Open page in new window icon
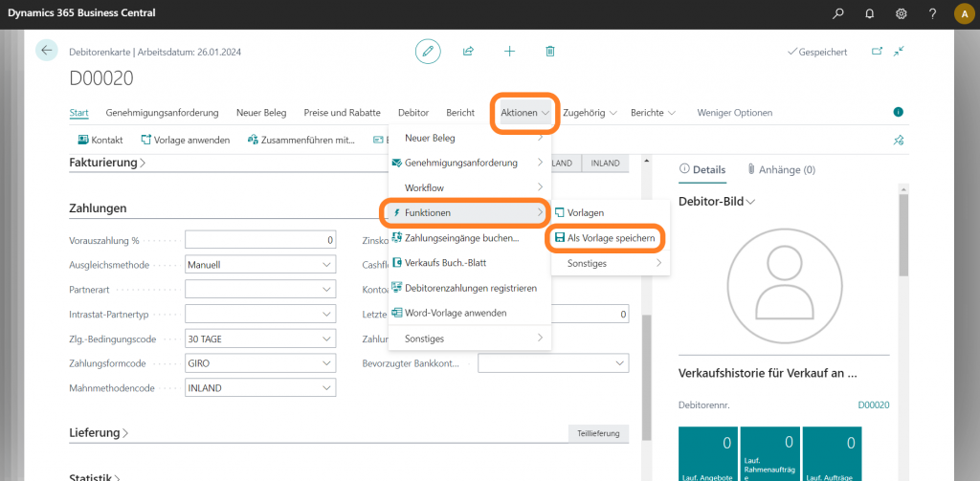 [x=877, y=52]
